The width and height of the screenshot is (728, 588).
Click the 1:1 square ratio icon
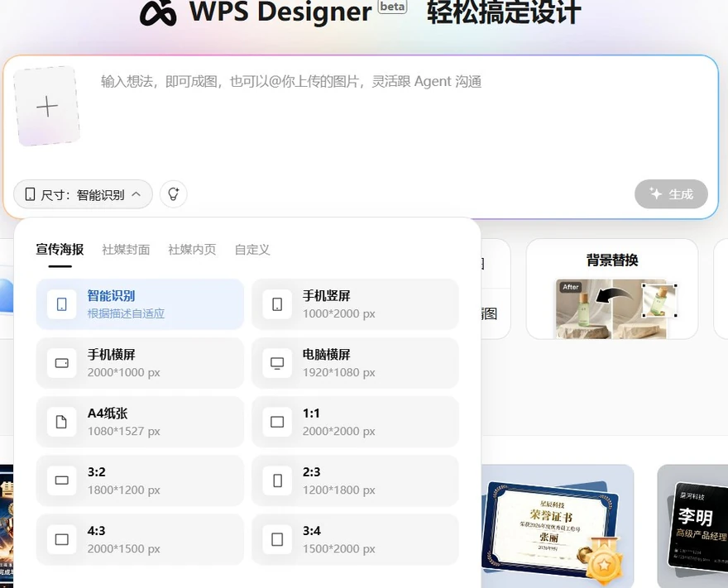(x=277, y=422)
